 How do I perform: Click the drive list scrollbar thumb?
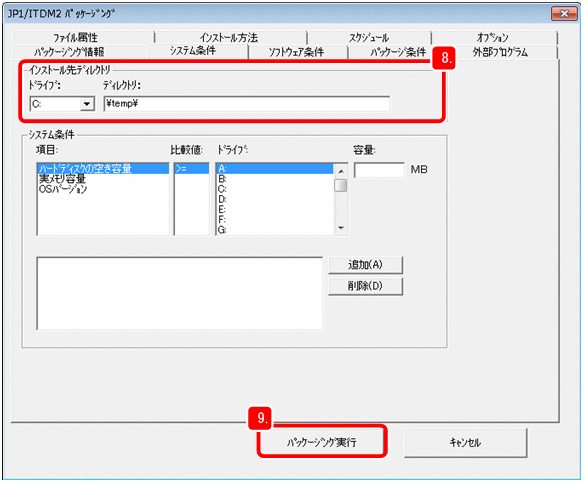pos(341,185)
